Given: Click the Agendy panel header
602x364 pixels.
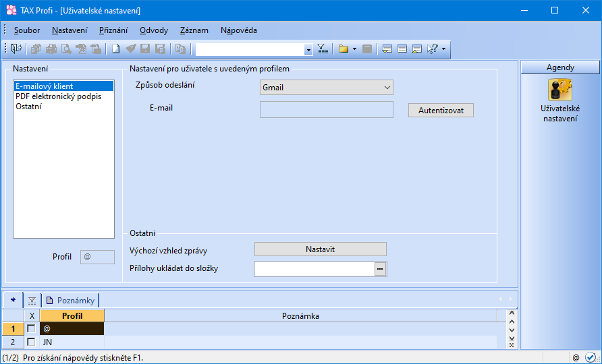Looking at the screenshot, I should [560, 67].
